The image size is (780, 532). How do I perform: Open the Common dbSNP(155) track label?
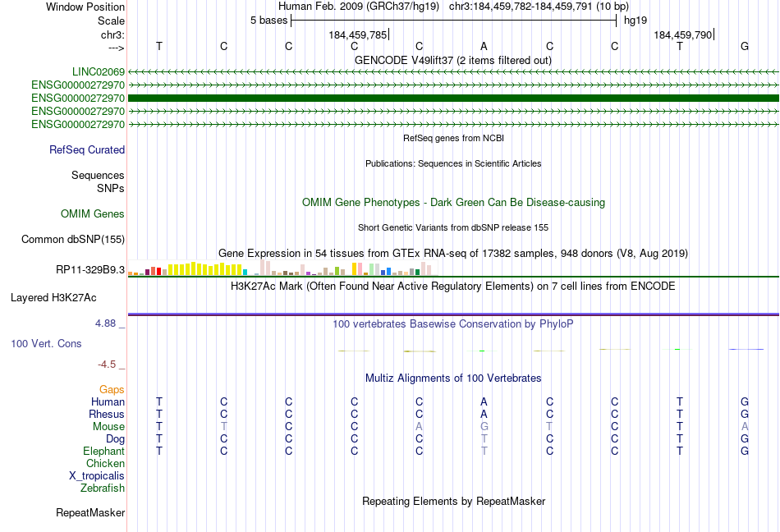(x=73, y=239)
